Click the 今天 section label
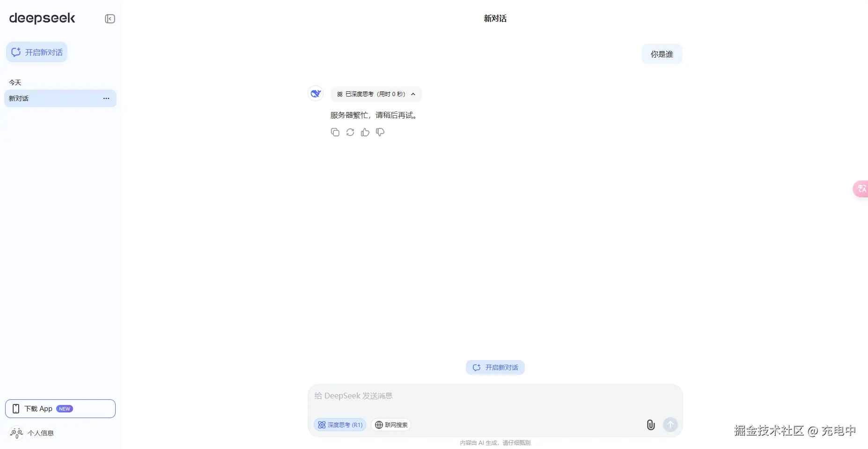868x449 pixels. (15, 82)
